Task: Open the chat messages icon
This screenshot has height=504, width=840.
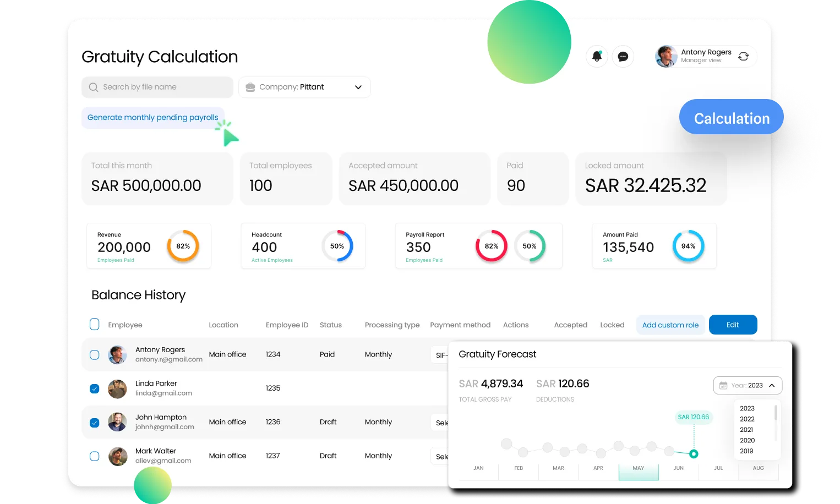Action: pos(623,56)
